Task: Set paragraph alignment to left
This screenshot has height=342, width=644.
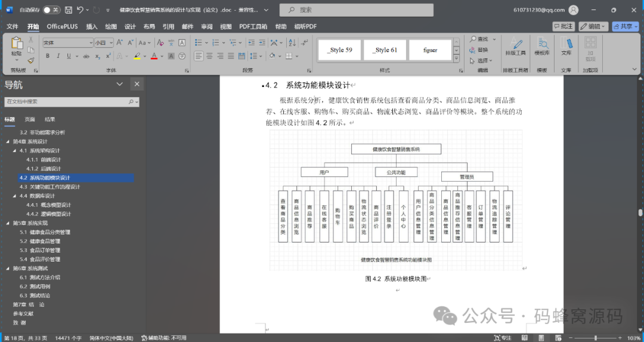Action: [199, 56]
